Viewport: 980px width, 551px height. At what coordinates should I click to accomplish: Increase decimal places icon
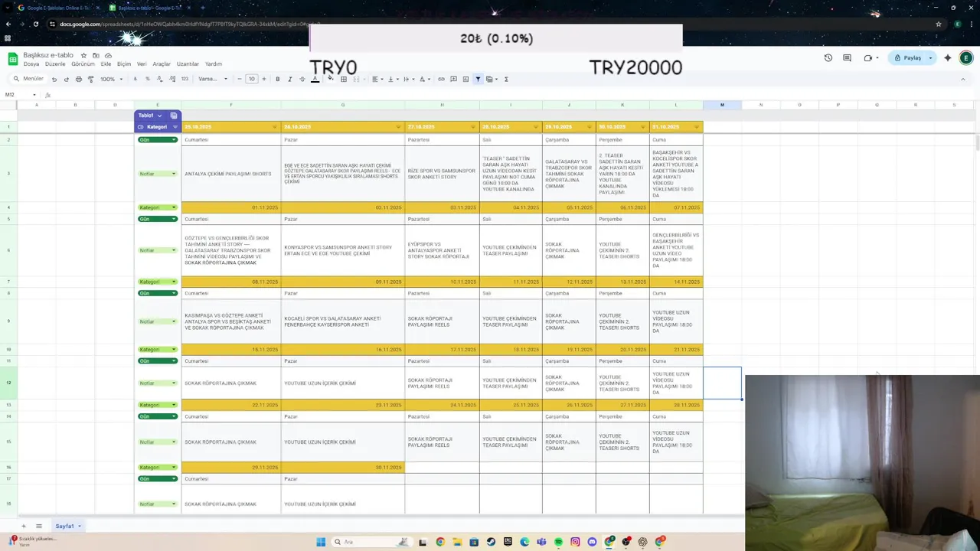click(171, 79)
